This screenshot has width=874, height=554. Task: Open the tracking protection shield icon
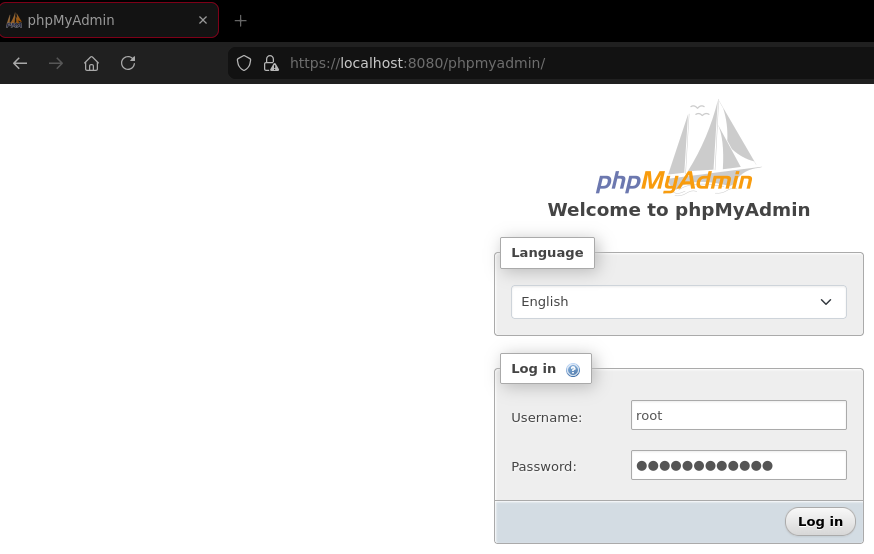(x=244, y=63)
